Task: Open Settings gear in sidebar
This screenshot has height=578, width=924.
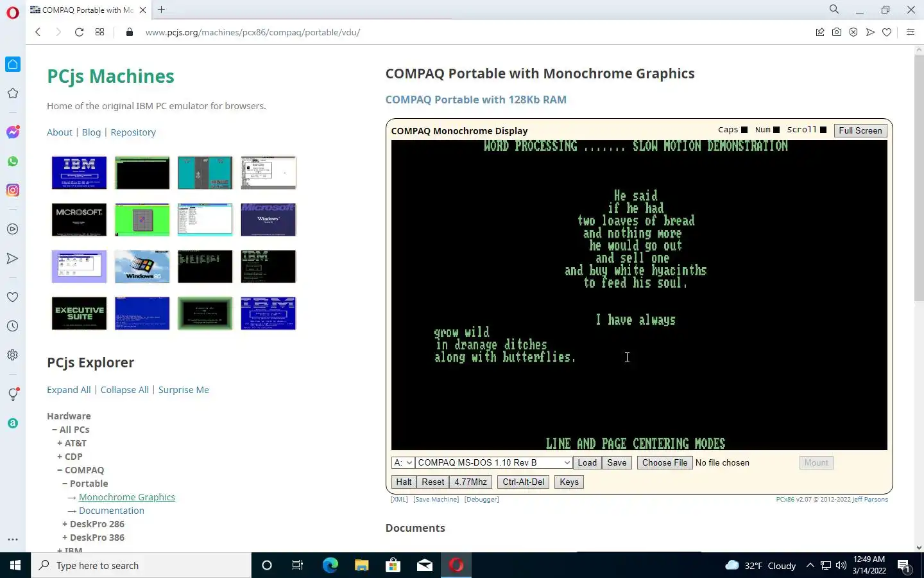Action: (x=13, y=355)
